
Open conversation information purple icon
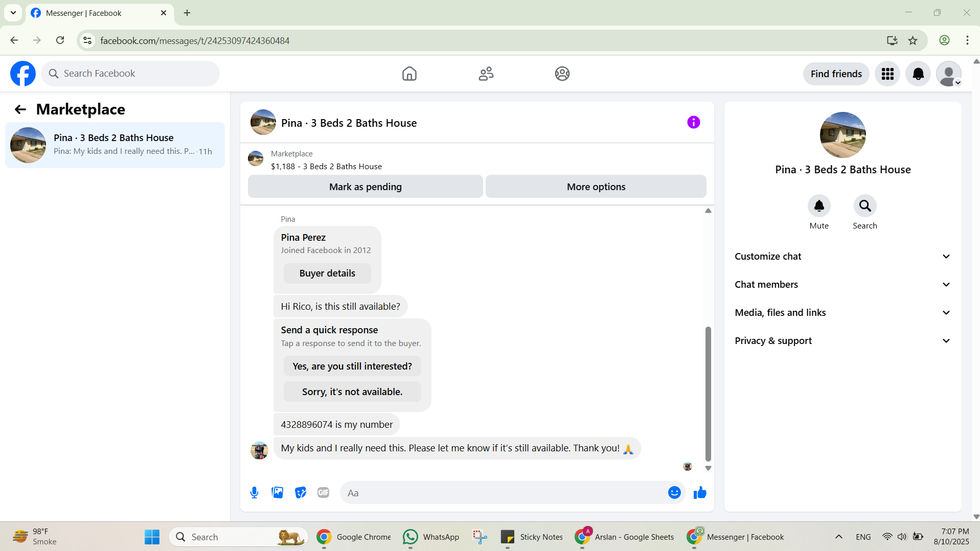[x=693, y=122]
